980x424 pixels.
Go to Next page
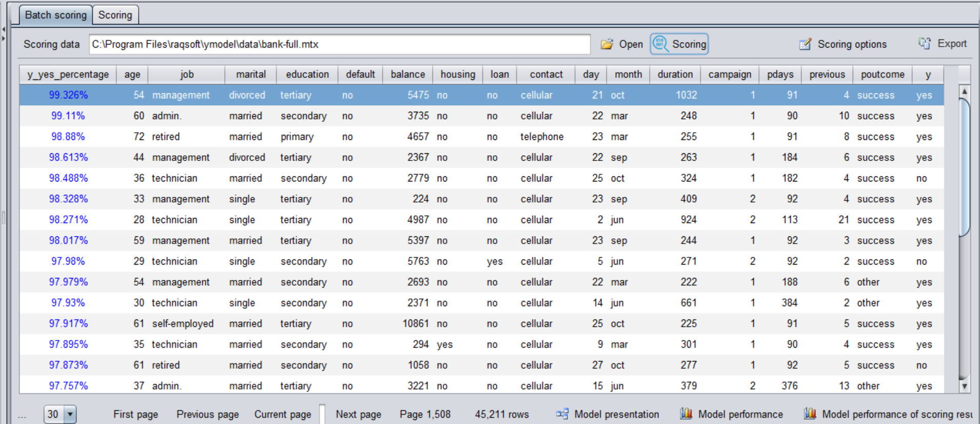pyautogui.click(x=358, y=414)
